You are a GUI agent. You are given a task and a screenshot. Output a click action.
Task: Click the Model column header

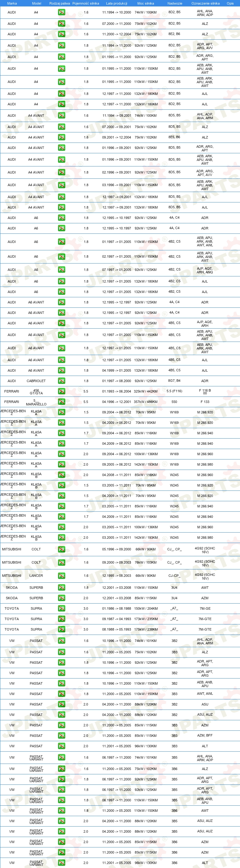tap(37, 3)
